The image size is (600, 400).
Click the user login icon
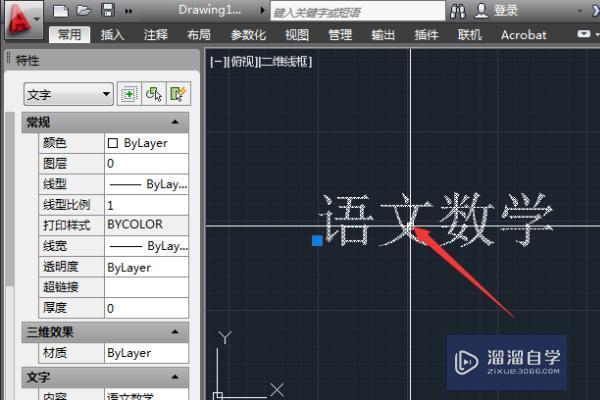[x=481, y=11]
